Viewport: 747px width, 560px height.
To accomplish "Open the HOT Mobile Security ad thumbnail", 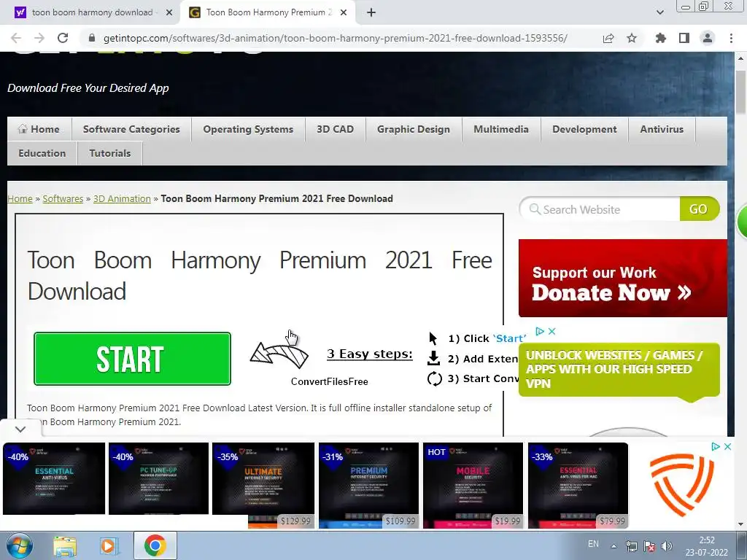I will 473,485.
